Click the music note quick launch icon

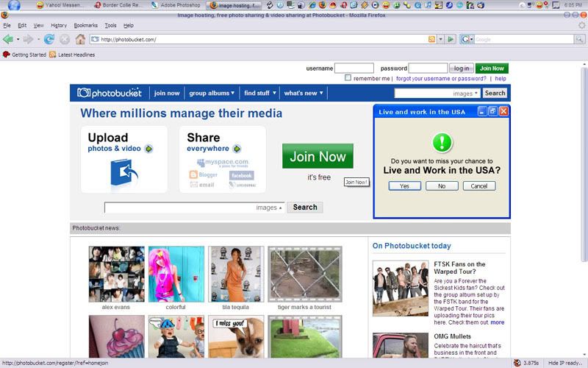428,5
